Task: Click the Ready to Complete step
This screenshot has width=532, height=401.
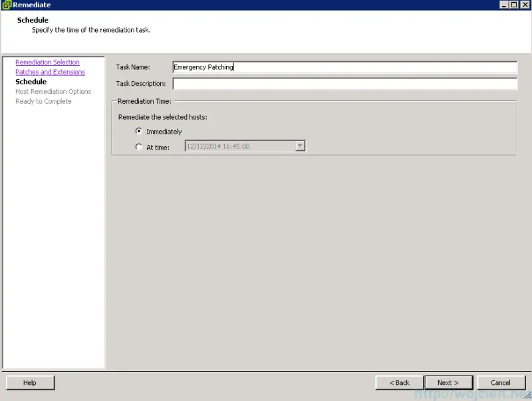Action: tap(43, 101)
